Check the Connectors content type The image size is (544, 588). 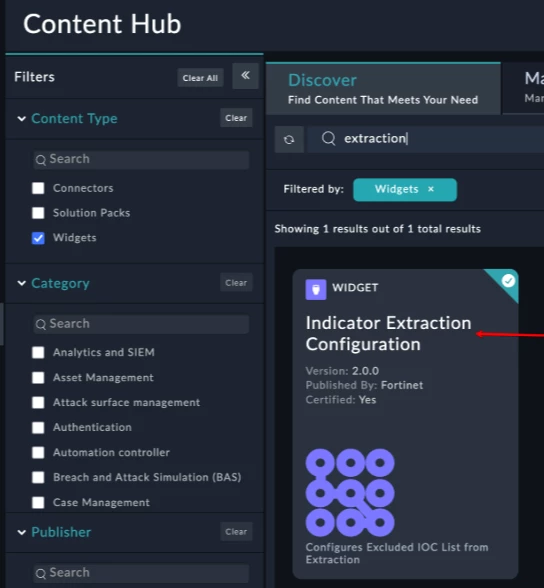(x=38, y=188)
